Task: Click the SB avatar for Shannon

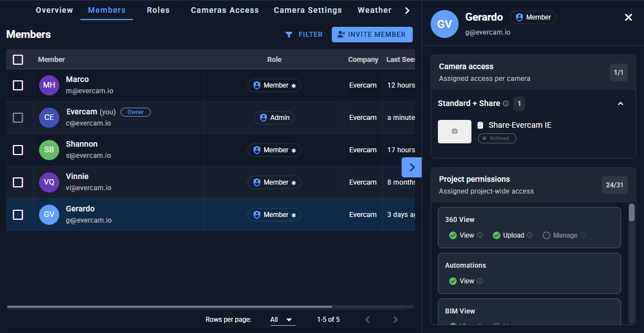Action: (49, 150)
